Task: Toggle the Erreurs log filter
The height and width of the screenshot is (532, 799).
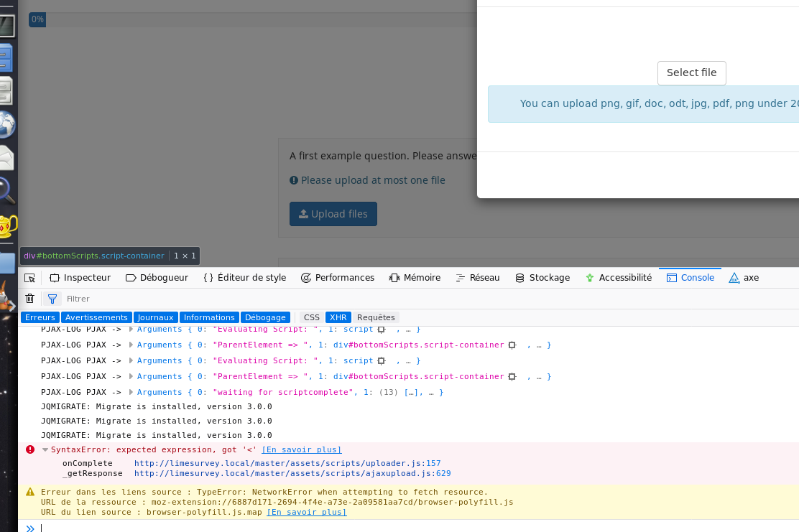Action: pyautogui.click(x=40, y=317)
